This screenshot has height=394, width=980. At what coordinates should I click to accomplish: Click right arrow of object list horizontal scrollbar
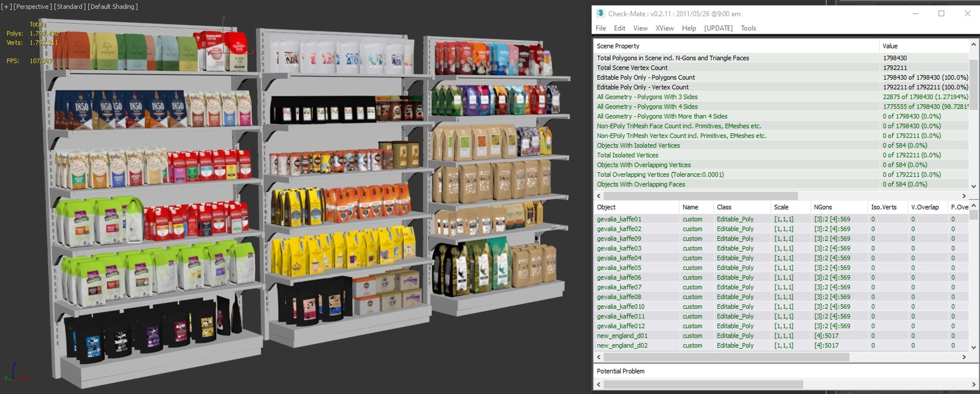(964, 357)
